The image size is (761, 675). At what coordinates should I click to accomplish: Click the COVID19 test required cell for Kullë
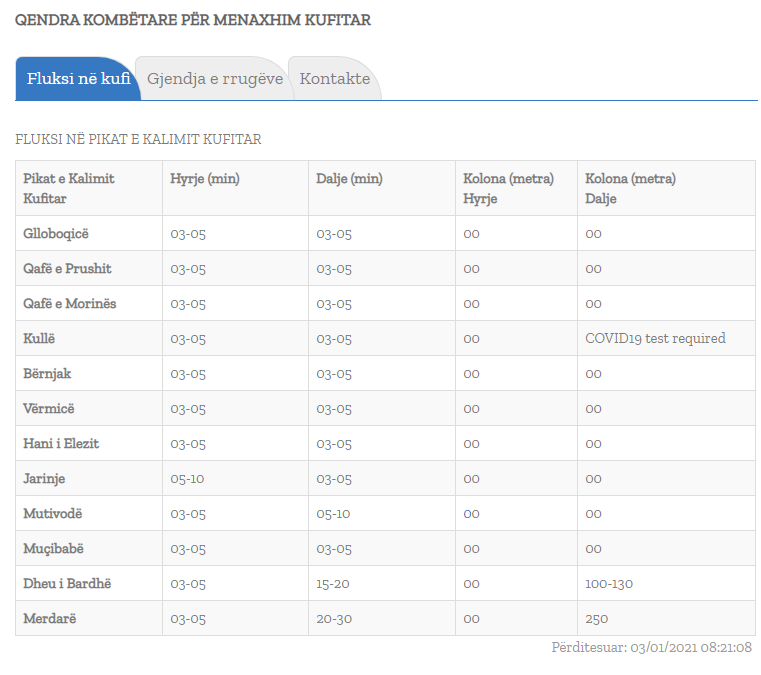(655, 338)
